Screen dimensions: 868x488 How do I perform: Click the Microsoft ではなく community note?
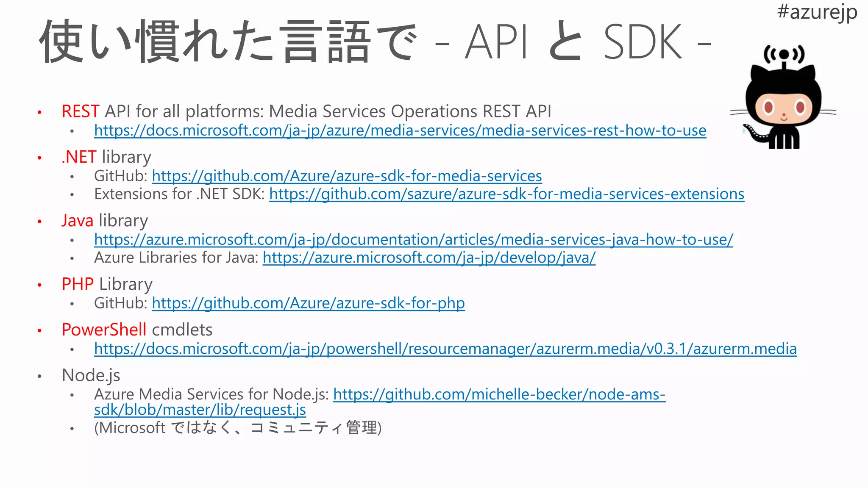pyautogui.click(x=237, y=428)
